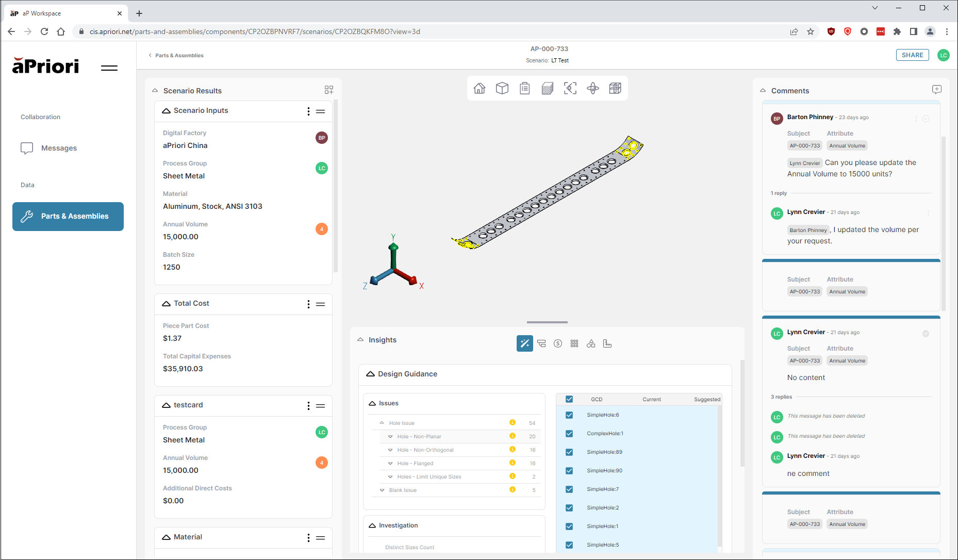This screenshot has width=958, height=560.
Task: Grab the handle bar between viewer and Insights
Action: 547,322
